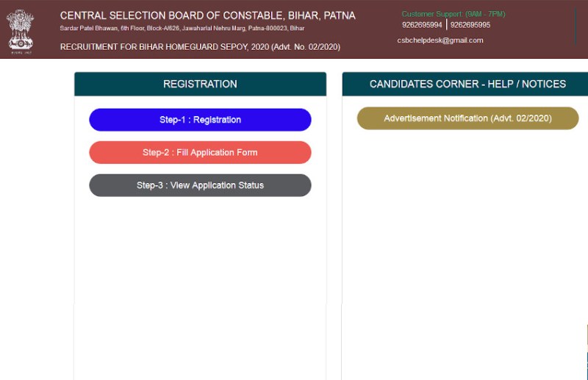Click the REGISTRATION panel header
Screen dimensions: 588x380
point(200,84)
